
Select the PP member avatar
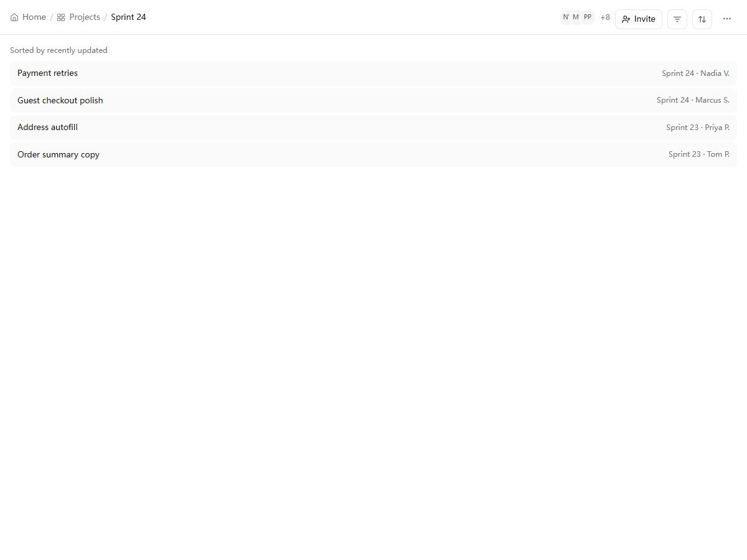point(588,17)
